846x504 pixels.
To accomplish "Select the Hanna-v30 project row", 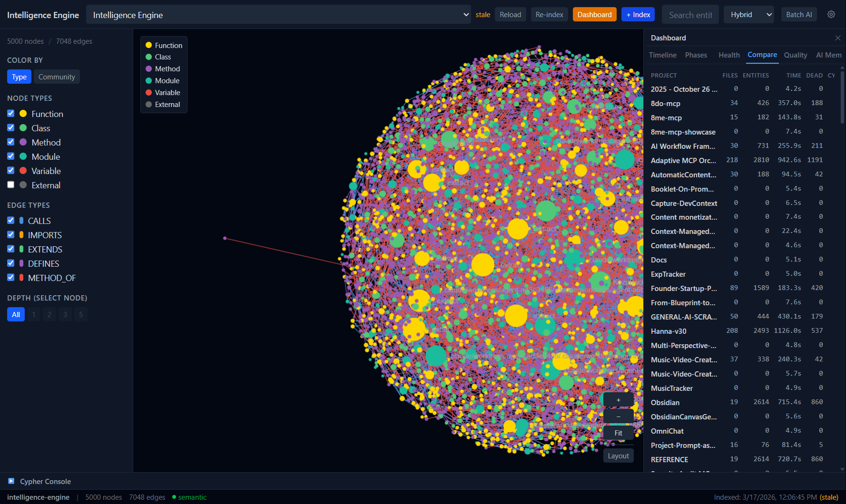I will 669,331.
